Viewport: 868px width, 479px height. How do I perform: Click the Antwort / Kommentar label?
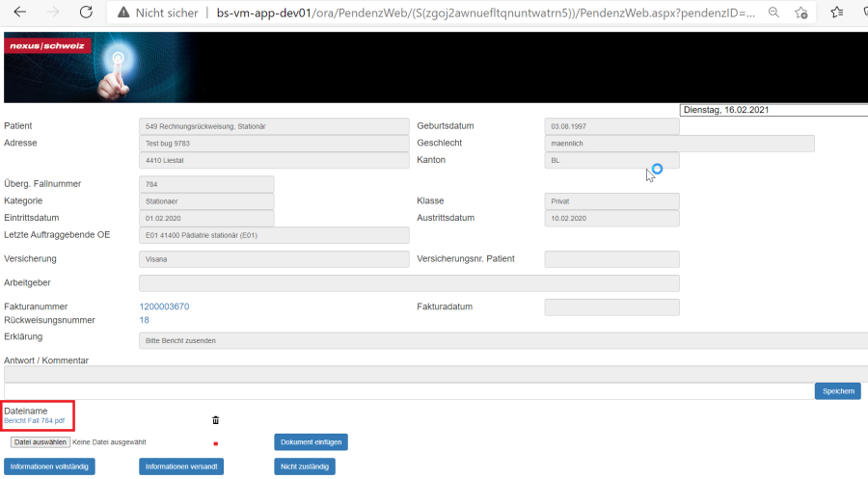(x=46, y=360)
